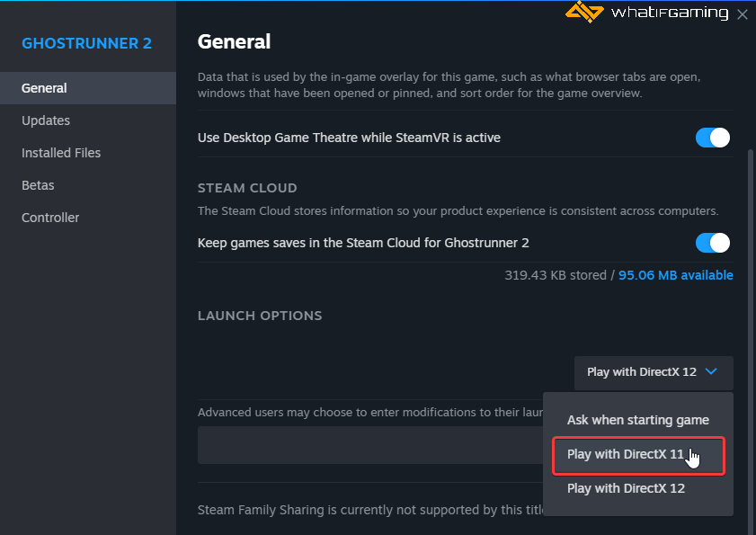Viewport: 756px width, 535px height.
Task: Disable Desktop Game Theatre for SteamVR toggle
Action: tap(712, 138)
